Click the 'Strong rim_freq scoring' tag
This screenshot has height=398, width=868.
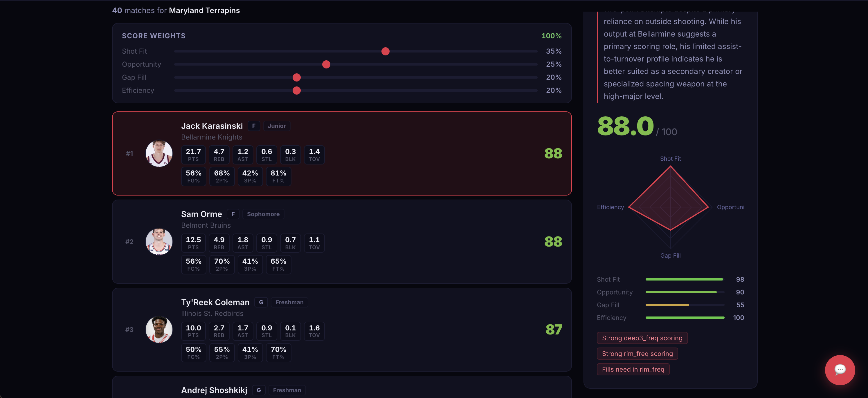point(637,354)
